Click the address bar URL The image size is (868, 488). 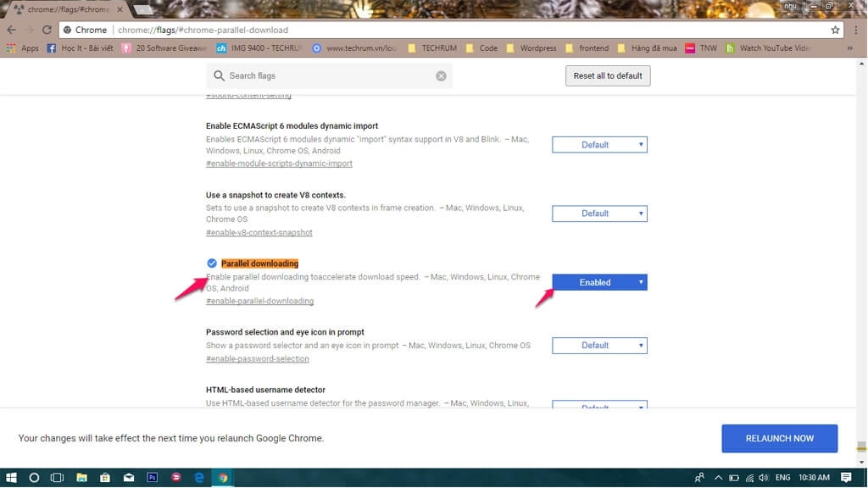point(203,30)
